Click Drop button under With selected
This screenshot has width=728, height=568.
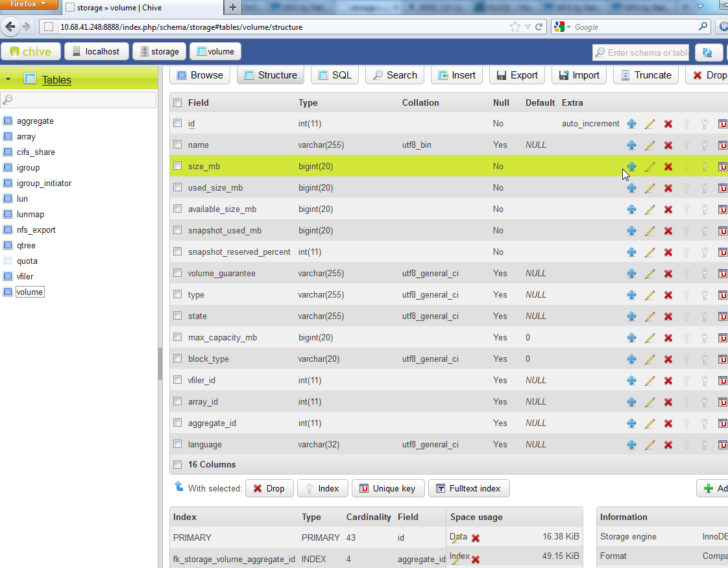tap(269, 488)
